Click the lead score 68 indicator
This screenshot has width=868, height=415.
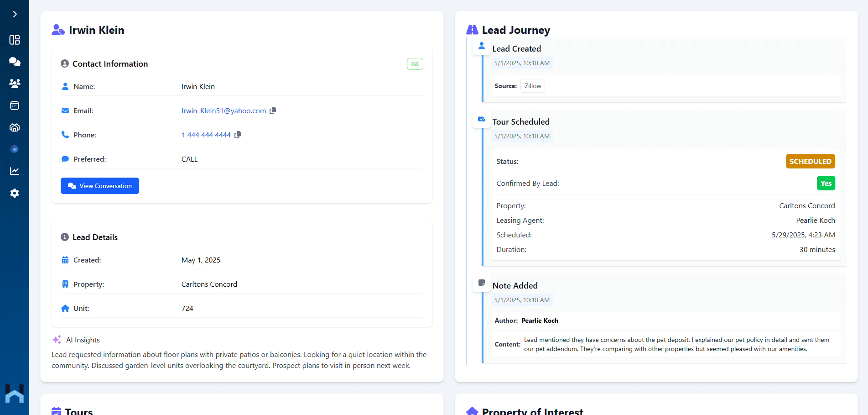tap(415, 64)
